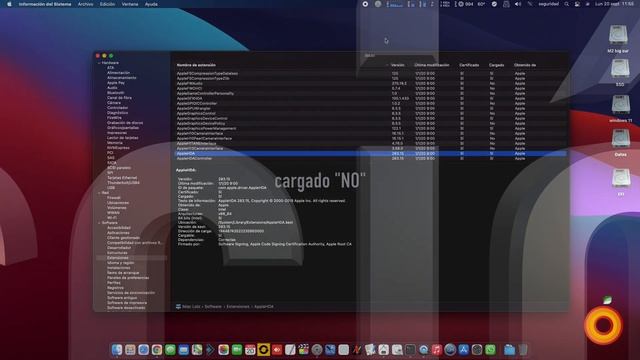Open Mail from the Dock
640x360 pixels.
pos(184,350)
